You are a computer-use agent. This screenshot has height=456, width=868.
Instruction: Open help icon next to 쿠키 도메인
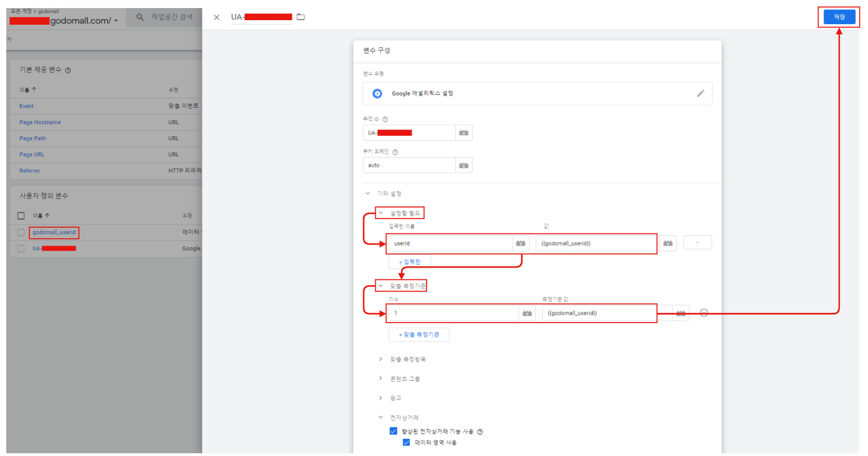pyautogui.click(x=395, y=152)
